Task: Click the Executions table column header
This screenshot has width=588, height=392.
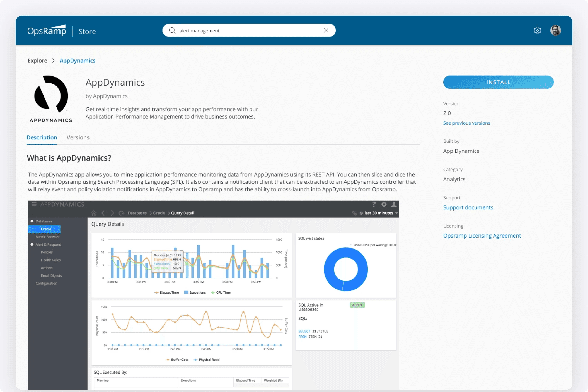Action: point(188,380)
